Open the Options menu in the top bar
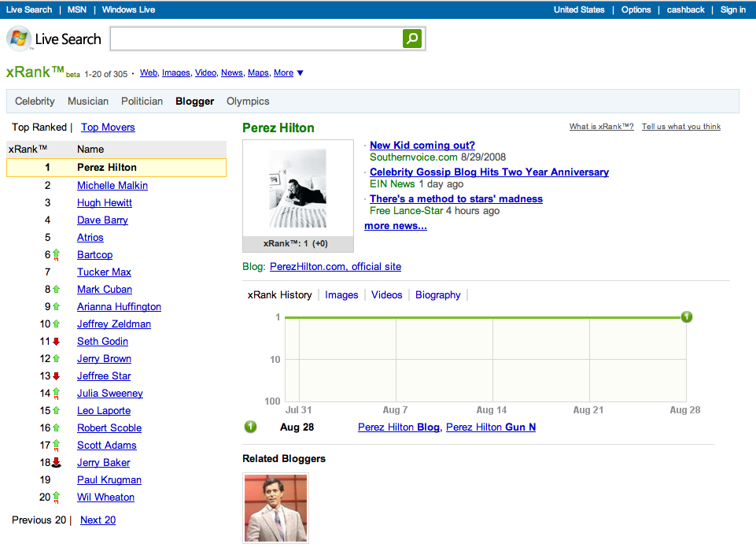756x555 pixels. click(636, 9)
